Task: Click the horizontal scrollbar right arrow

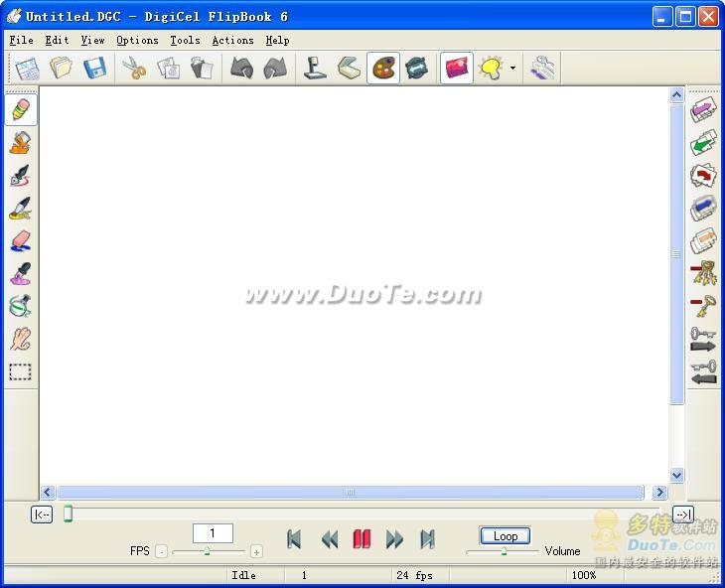Action: click(x=659, y=493)
